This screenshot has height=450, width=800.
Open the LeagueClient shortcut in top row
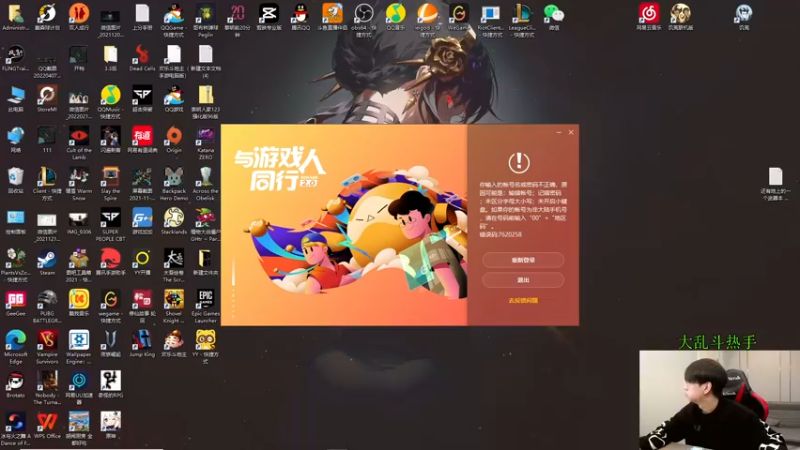522,20
